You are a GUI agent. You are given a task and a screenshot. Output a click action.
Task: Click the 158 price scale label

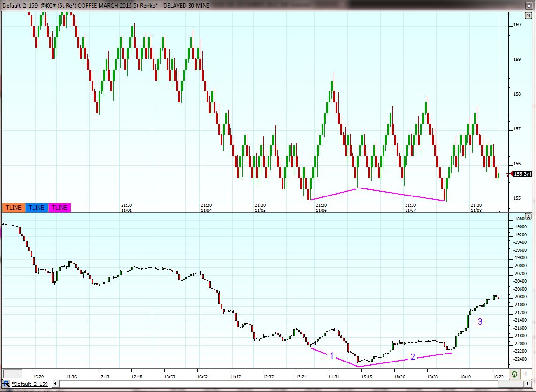pos(517,94)
